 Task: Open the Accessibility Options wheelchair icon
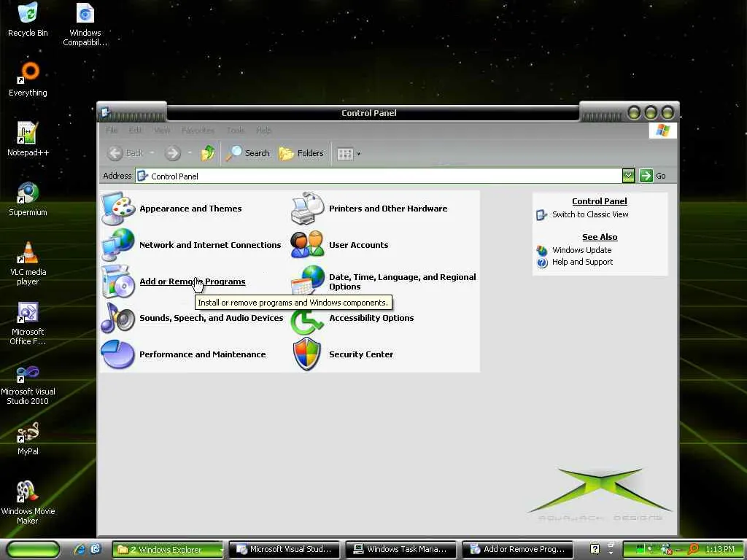307,322
